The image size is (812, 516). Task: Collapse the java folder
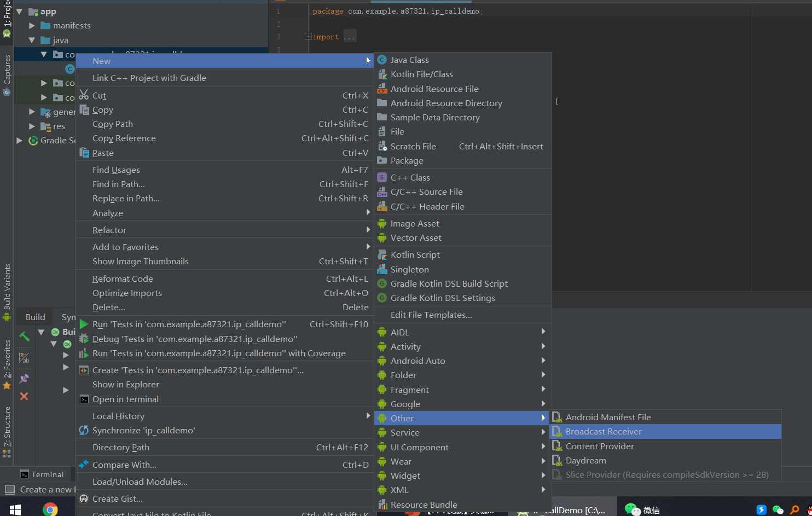pos(32,40)
